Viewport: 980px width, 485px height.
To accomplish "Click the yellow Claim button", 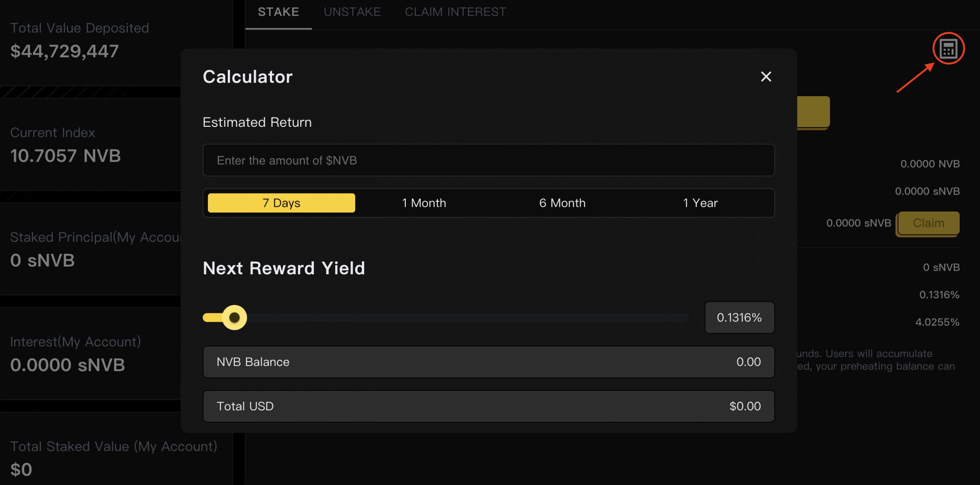I will point(928,223).
